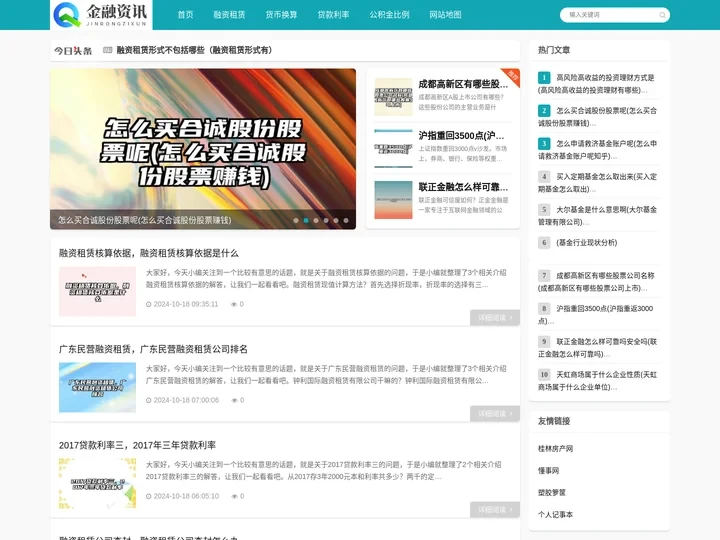Click rank badge 2 in hot articles
Image resolution: width=720 pixels, height=540 pixels.
[544, 111]
